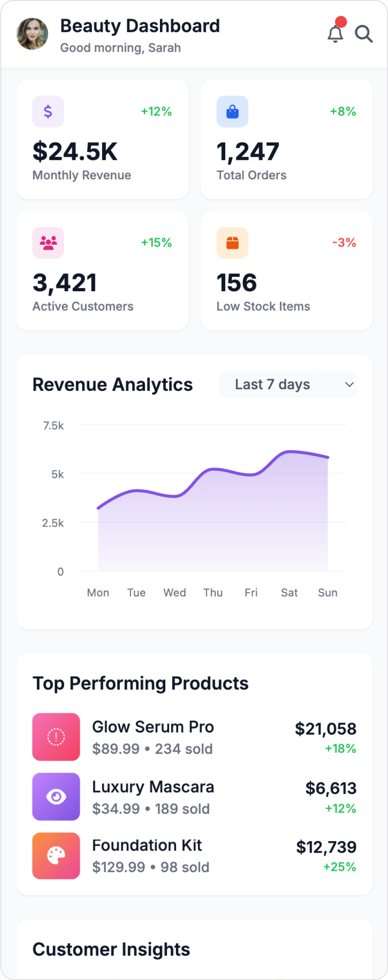Click the Foundation Kit palette icon
This screenshot has height=980, width=388.
[x=56, y=856]
